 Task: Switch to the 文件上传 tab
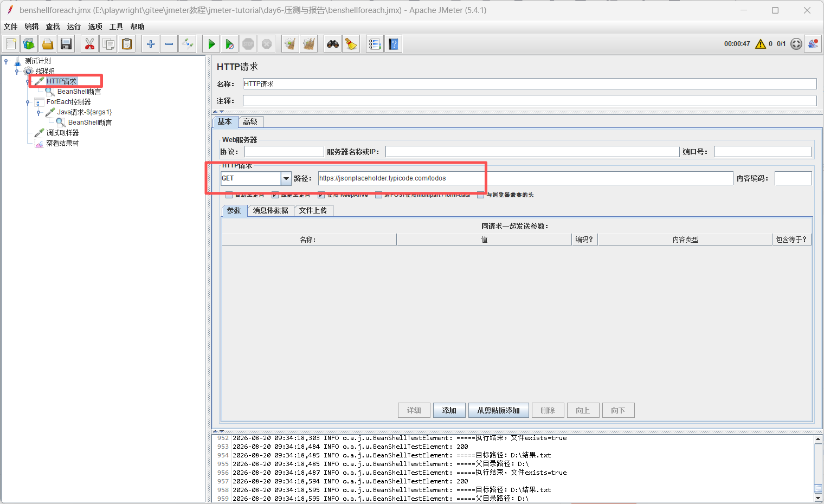pos(313,210)
